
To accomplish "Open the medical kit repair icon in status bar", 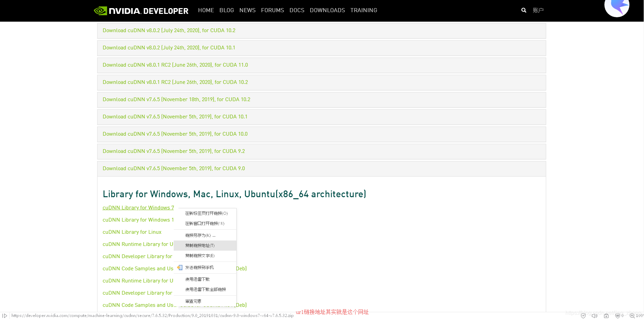I will click(x=606, y=316).
